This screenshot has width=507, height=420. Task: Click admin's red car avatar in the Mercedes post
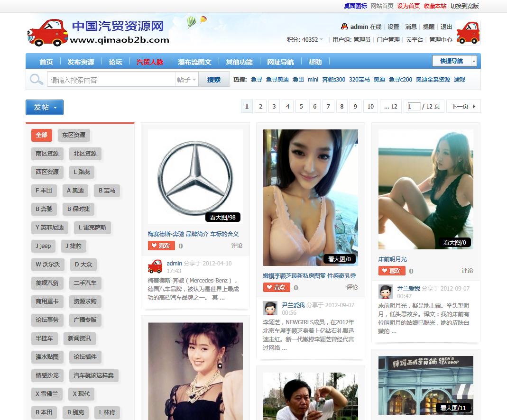(x=155, y=266)
